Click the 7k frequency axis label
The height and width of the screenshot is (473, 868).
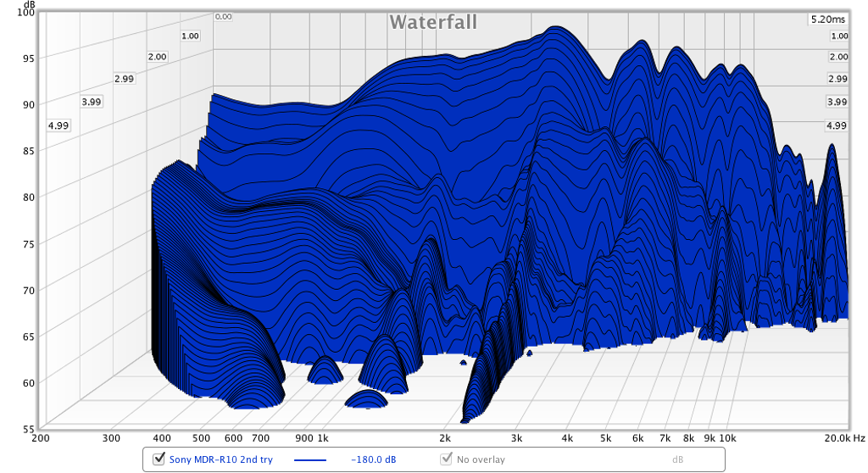tap(665, 438)
